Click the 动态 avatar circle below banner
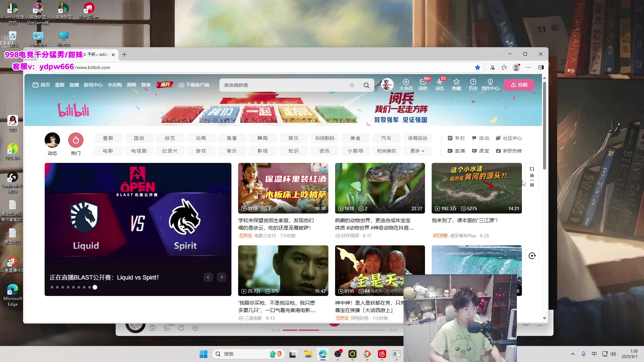 [x=52, y=140]
